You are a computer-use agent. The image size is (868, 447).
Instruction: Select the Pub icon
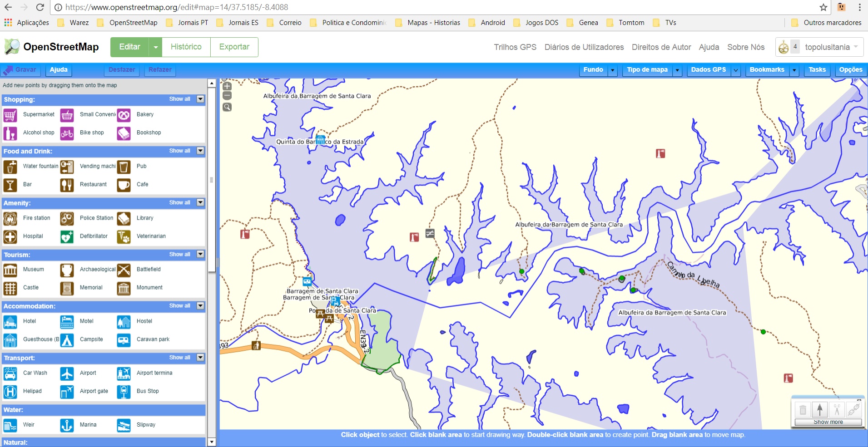(124, 167)
